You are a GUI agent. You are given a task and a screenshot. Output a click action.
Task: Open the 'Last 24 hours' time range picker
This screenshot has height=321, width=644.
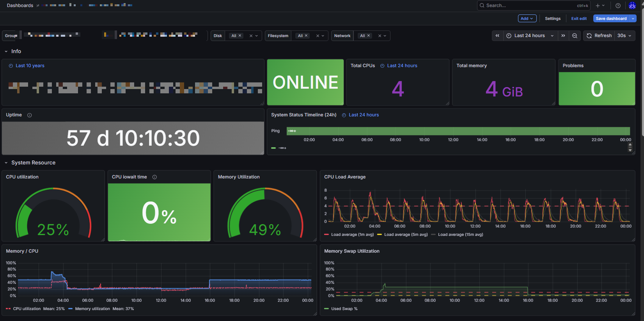click(x=530, y=36)
